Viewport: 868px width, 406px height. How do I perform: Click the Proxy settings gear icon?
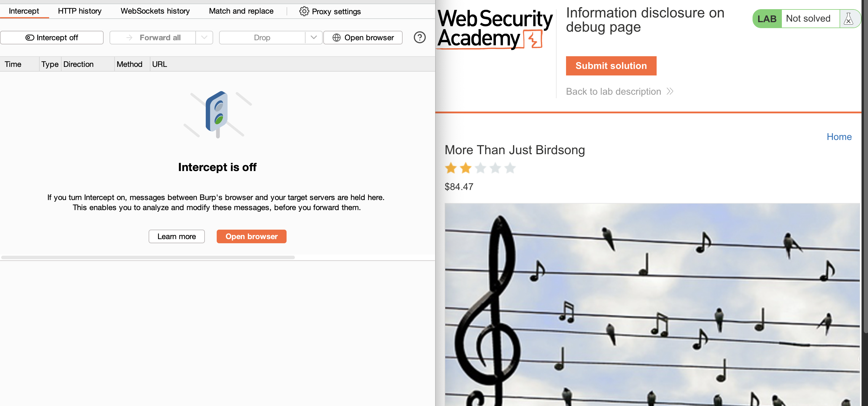[304, 11]
